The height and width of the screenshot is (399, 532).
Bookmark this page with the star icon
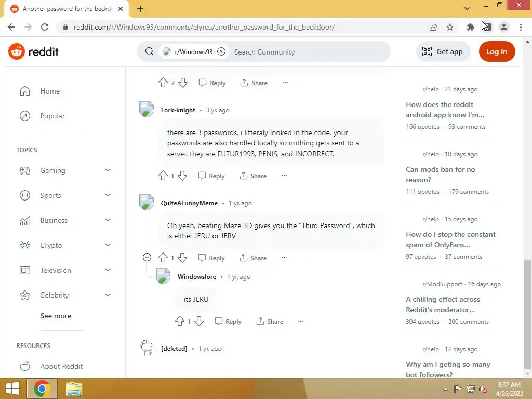click(450, 27)
